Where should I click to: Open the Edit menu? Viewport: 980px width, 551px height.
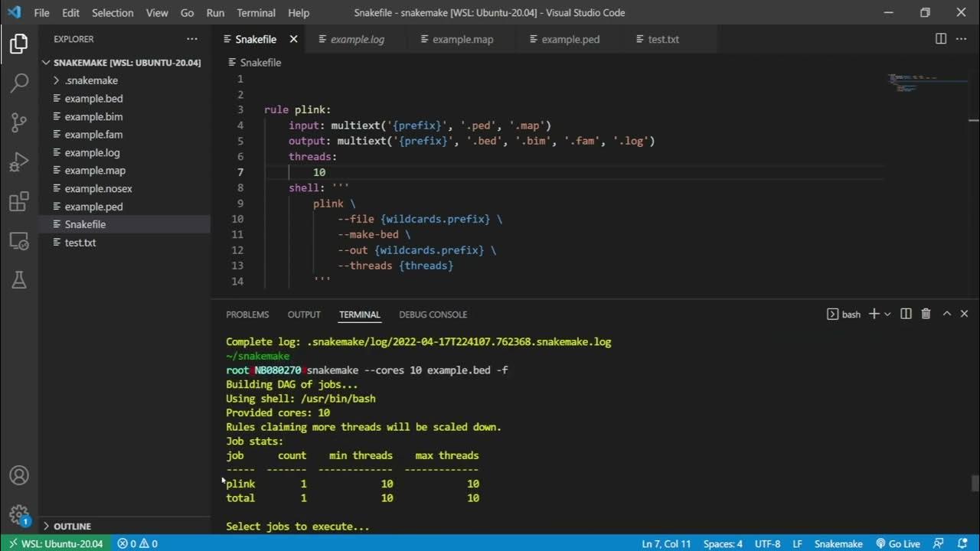click(70, 13)
